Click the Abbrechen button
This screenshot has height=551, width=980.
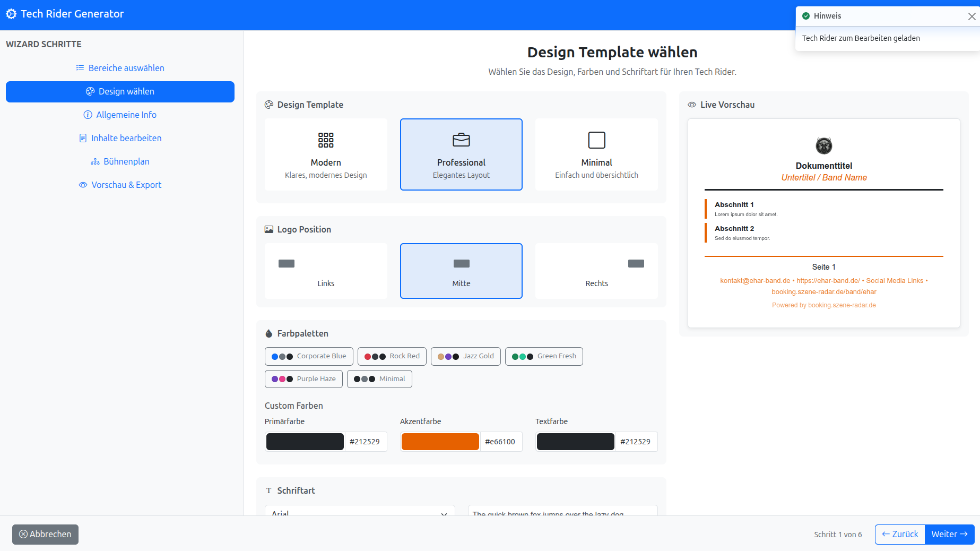[45, 534]
